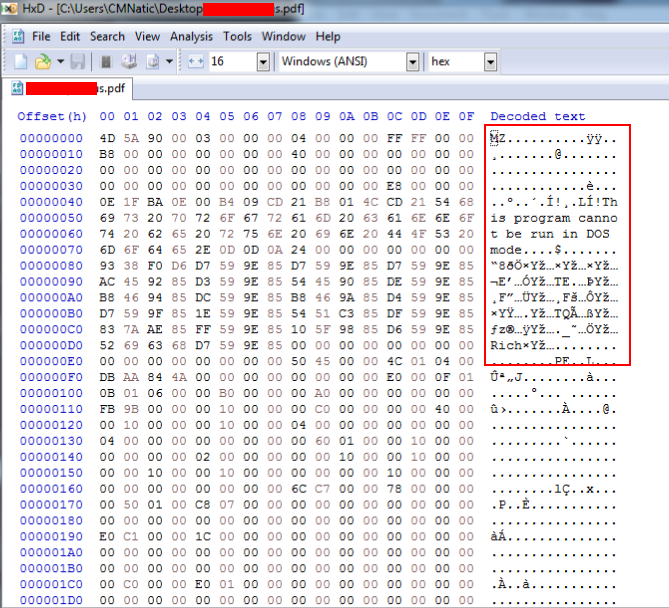Screen dimensions: 669x608
Task: Open the Help menu
Action: point(328,37)
